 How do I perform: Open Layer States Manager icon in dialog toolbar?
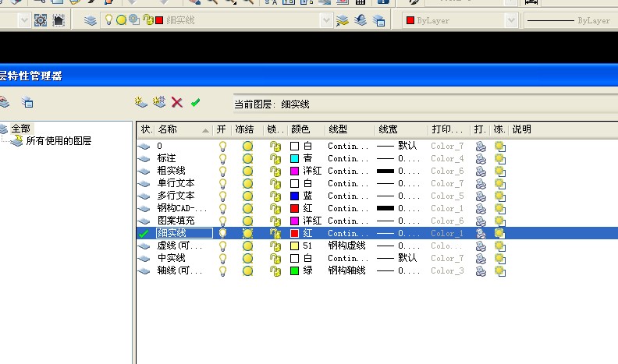click(27, 102)
